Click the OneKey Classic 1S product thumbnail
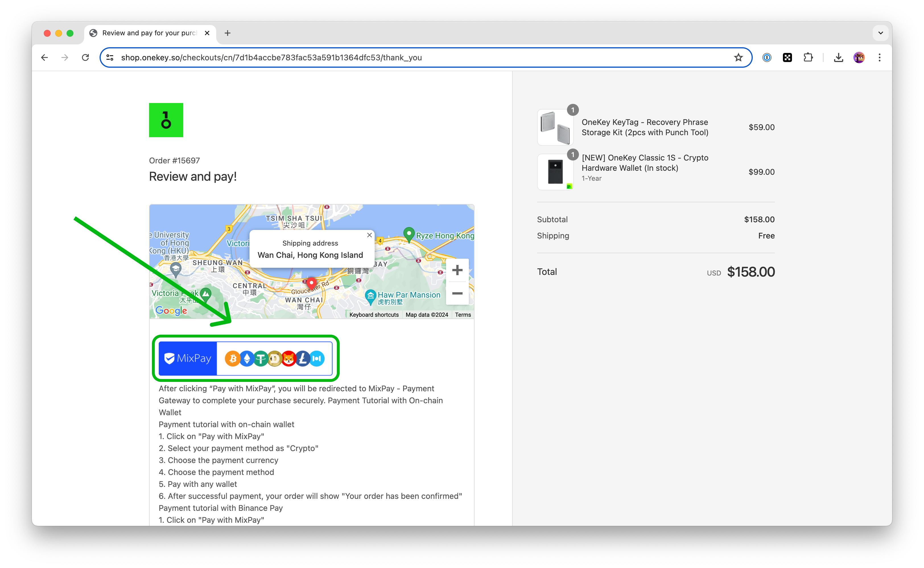924x568 pixels. coord(555,172)
